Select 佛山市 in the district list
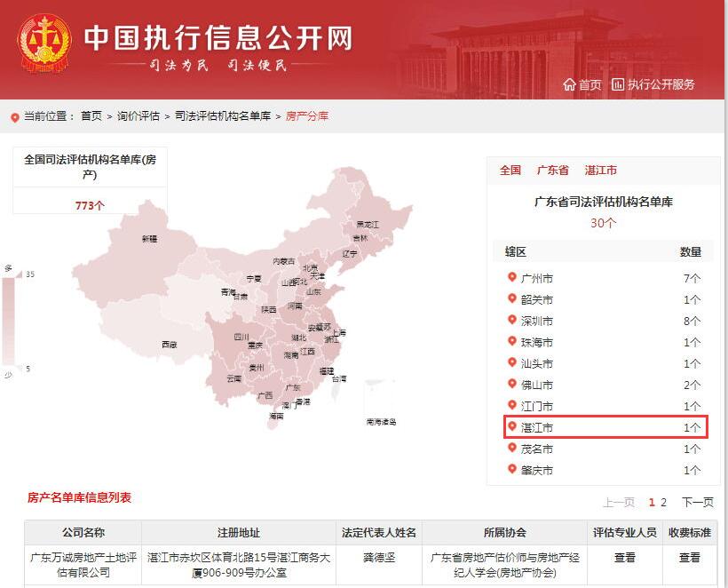Image resolution: width=728 pixels, height=588 pixels. (537, 385)
